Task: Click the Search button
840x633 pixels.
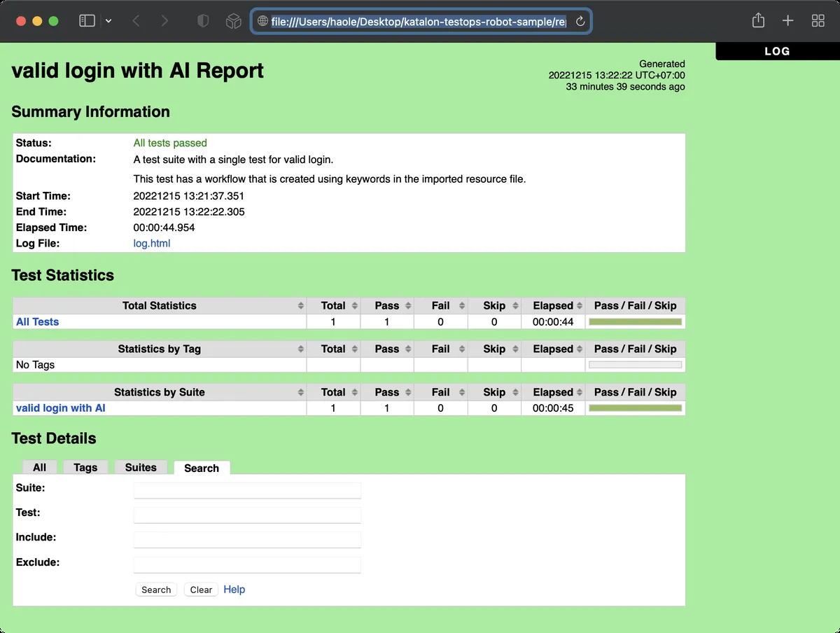Action: (x=155, y=590)
